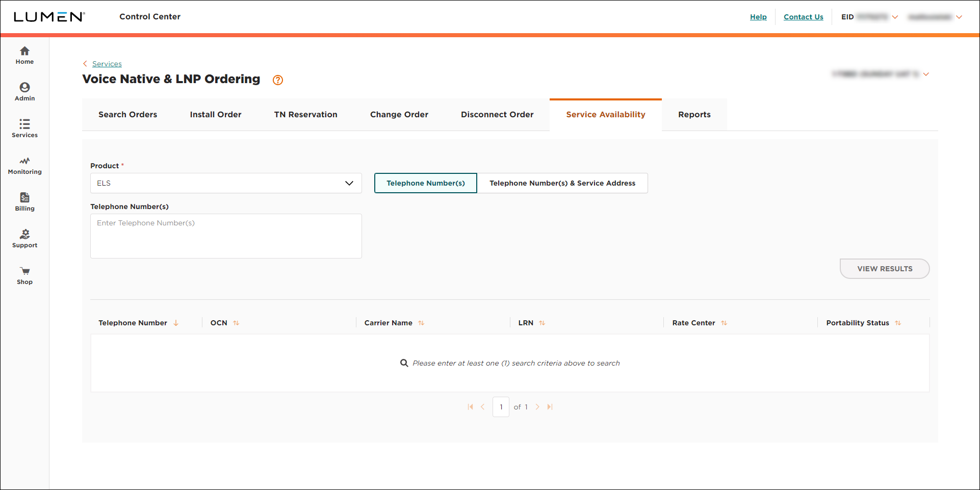Click the Carrier Name column header text
The image size is (980, 490).
click(x=389, y=323)
